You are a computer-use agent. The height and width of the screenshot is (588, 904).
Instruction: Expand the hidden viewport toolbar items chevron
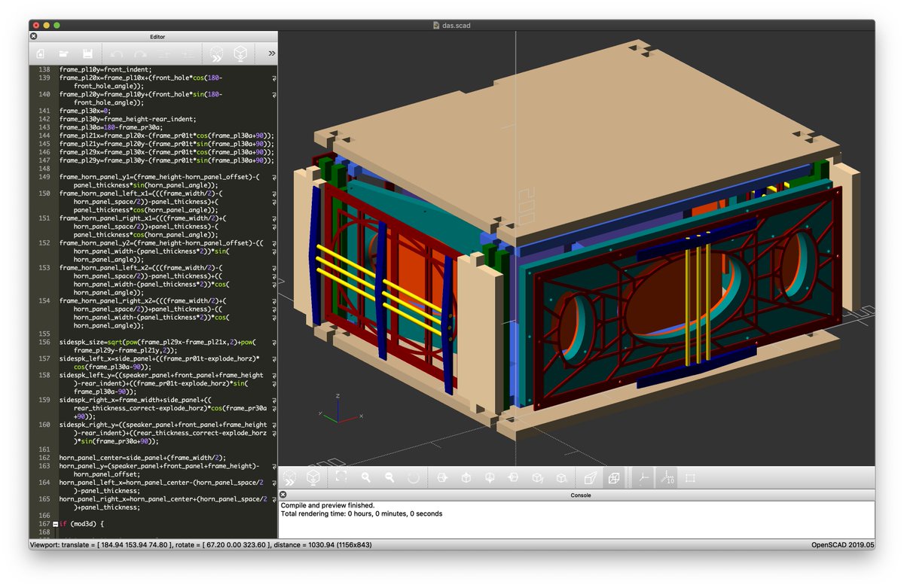point(289,477)
